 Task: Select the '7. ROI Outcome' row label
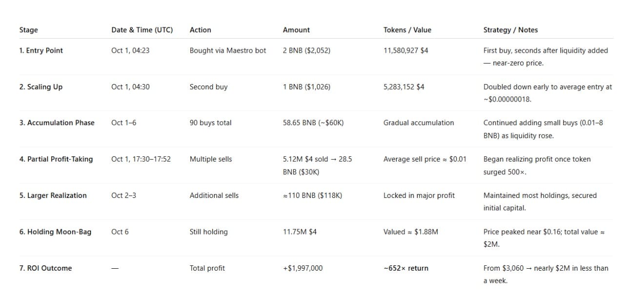(x=45, y=268)
